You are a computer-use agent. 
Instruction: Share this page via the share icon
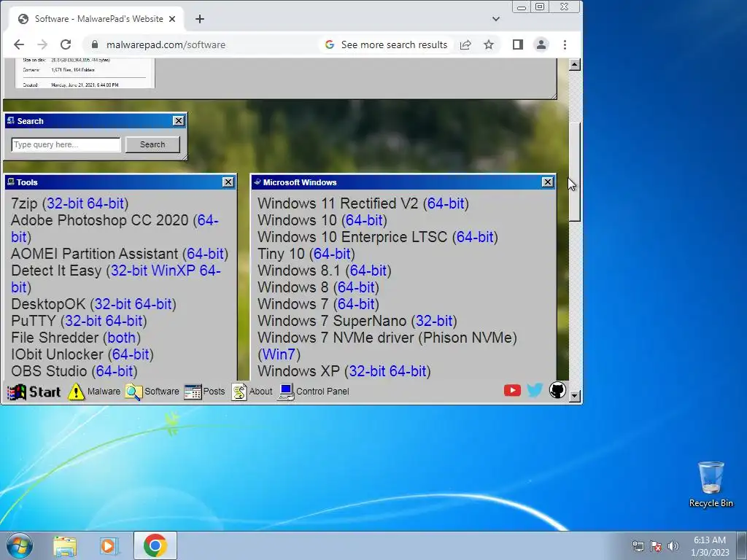pos(465,44)
